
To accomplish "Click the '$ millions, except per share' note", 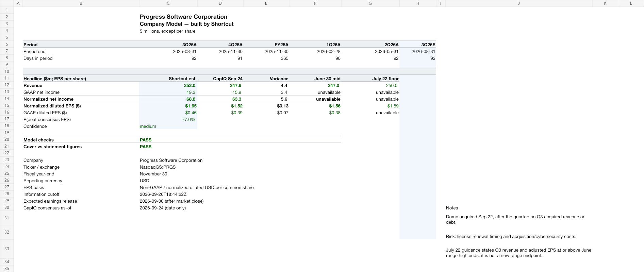I will 167,31.
